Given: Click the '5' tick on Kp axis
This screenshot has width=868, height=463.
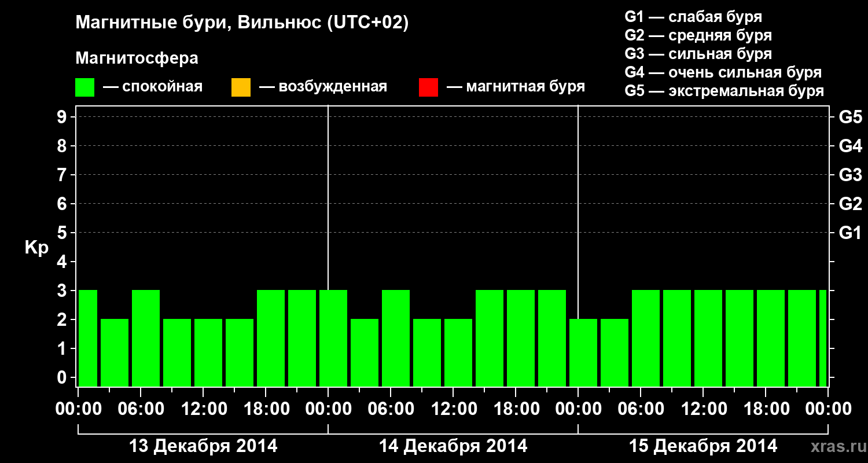Looking at the screenshot, I should 63,233.
